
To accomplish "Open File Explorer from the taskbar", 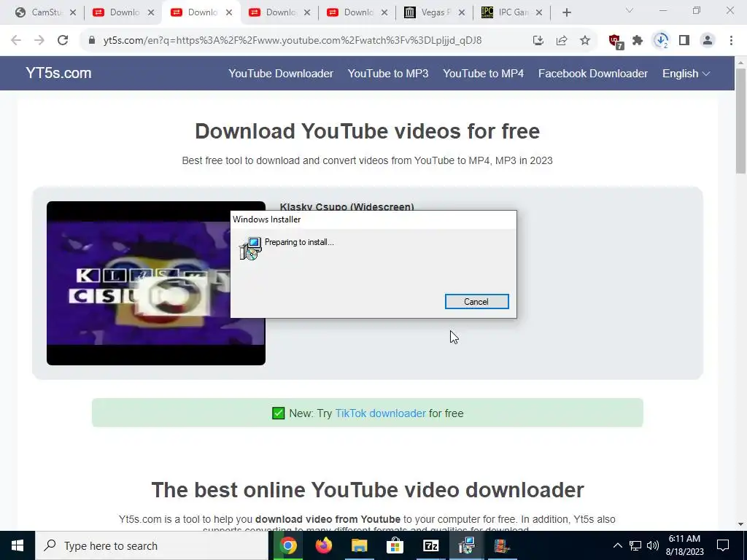I will 360,545.
